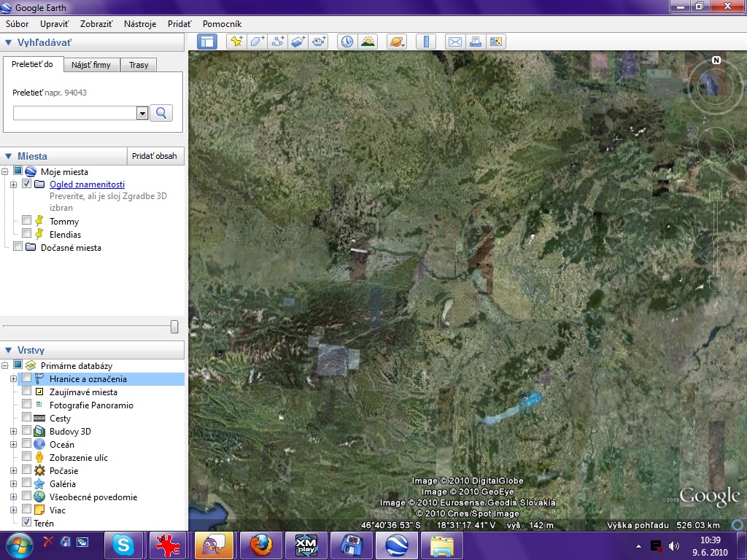Screen dimensions: 747x560
Task: Show hidden tray icons arrow
Action: tap(639, 546)
